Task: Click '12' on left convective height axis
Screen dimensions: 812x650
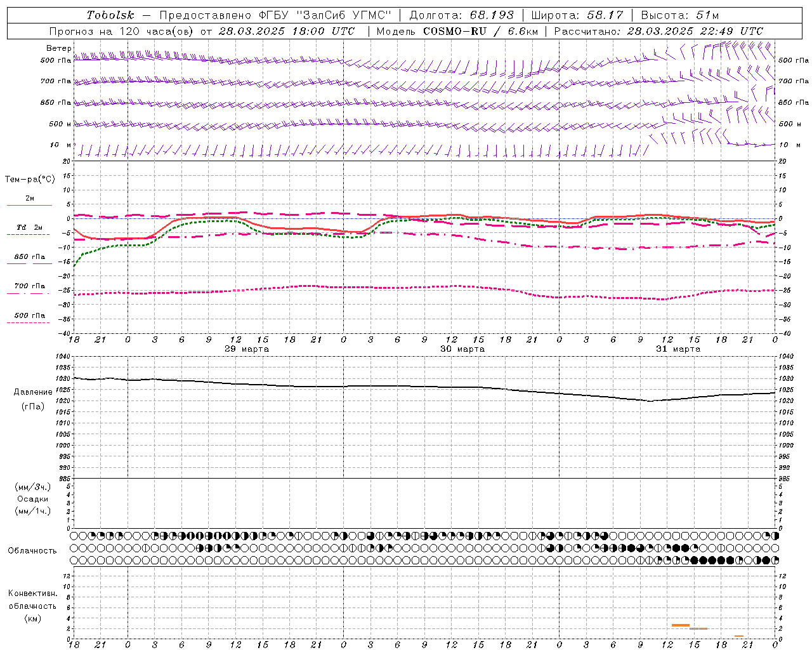Action: tap(67, 576)
